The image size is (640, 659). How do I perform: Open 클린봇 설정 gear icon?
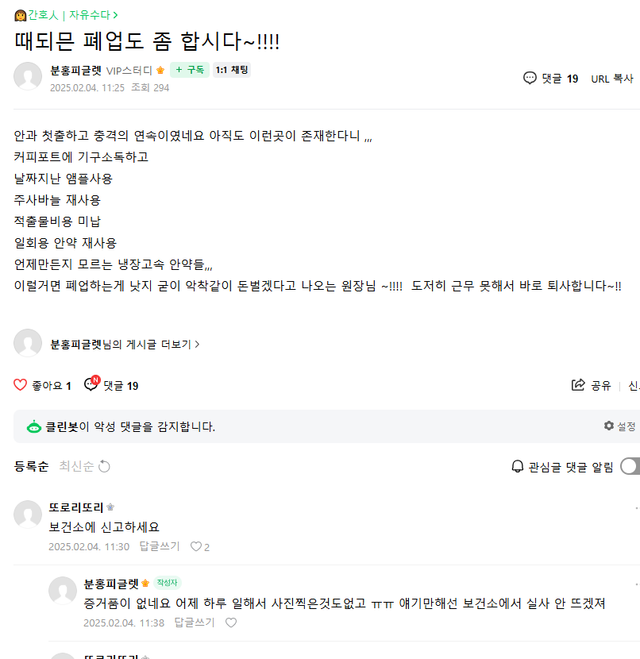[x=609, y=426]
